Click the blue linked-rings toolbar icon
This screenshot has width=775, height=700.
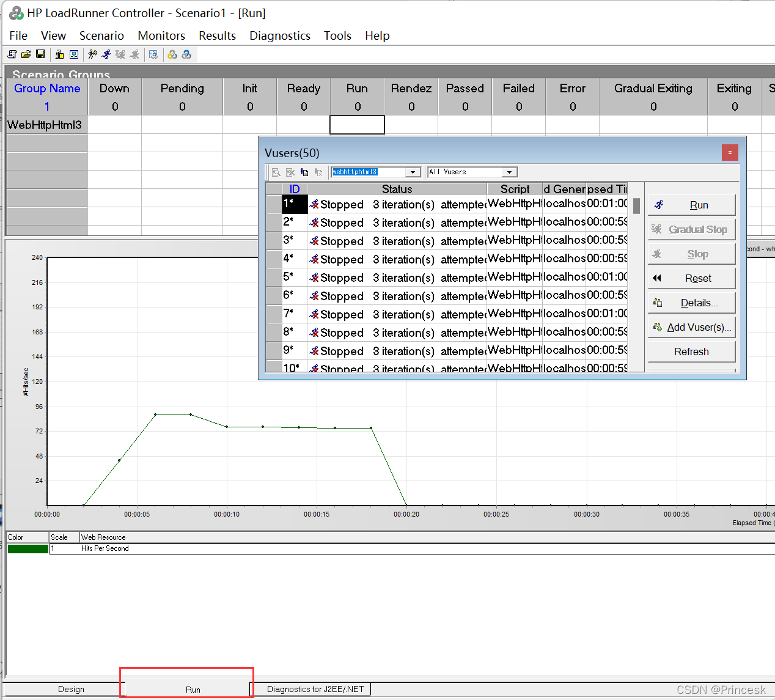tap(186, 54)
